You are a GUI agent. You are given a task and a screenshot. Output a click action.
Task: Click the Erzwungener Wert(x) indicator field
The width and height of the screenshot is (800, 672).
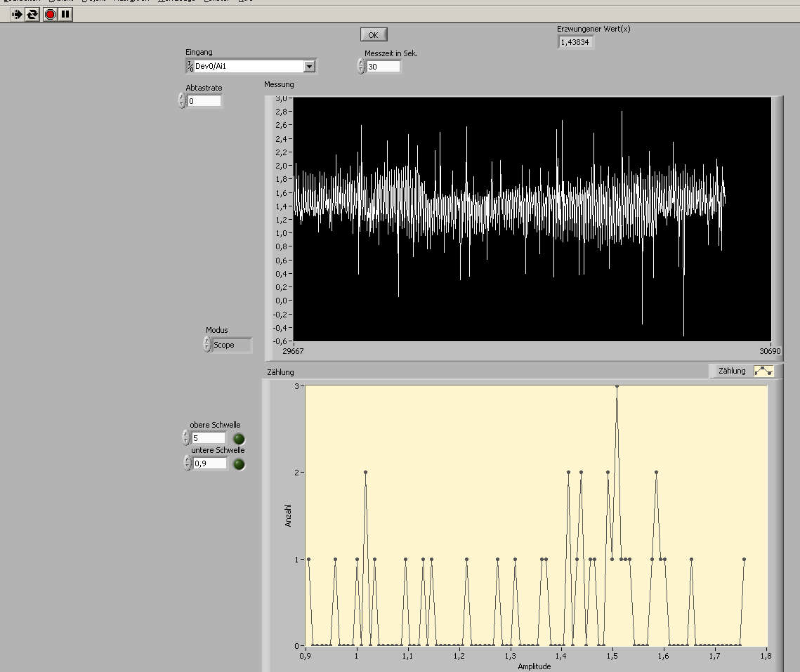click(576, 42)
